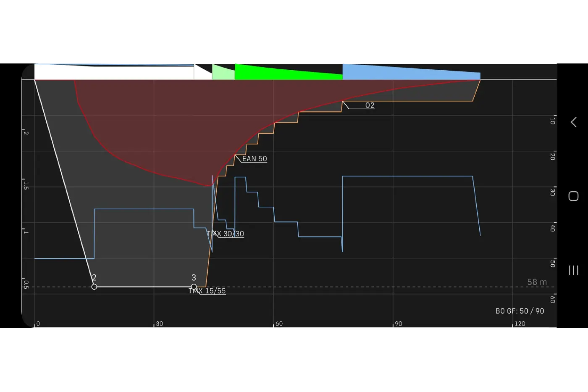
Task: Tap the BO GF: 50 / 90 text
Action: click(x=520, y=311)
